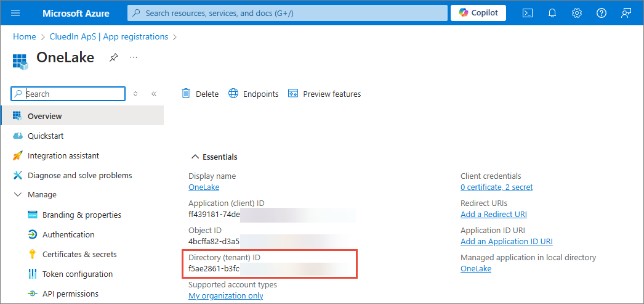Focus the global search resources box

(287, 13)
